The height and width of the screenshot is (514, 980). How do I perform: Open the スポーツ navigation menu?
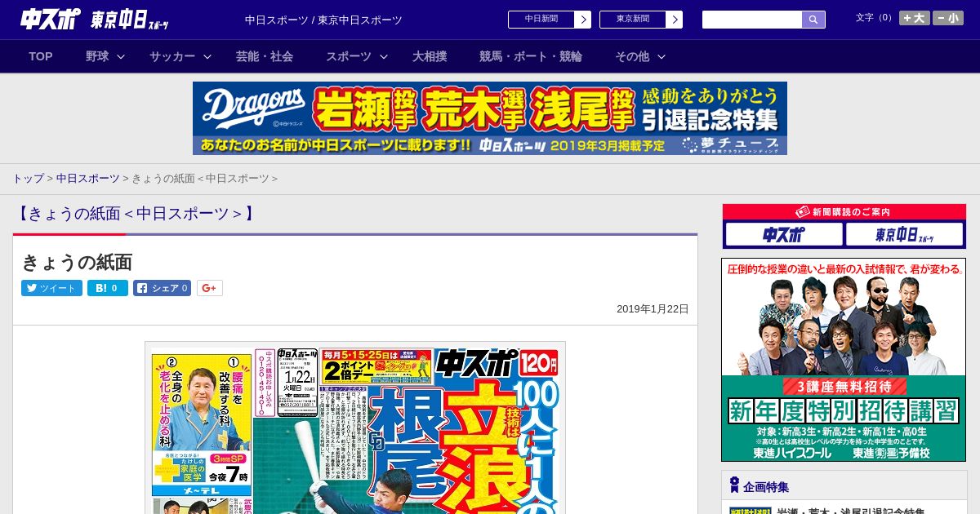tap(349, 56)
